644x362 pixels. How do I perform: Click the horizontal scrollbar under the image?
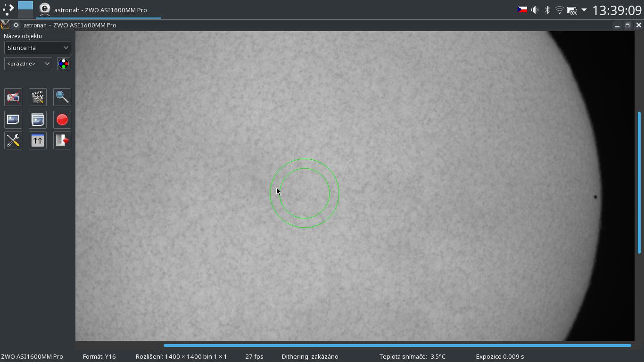point(397,346)
